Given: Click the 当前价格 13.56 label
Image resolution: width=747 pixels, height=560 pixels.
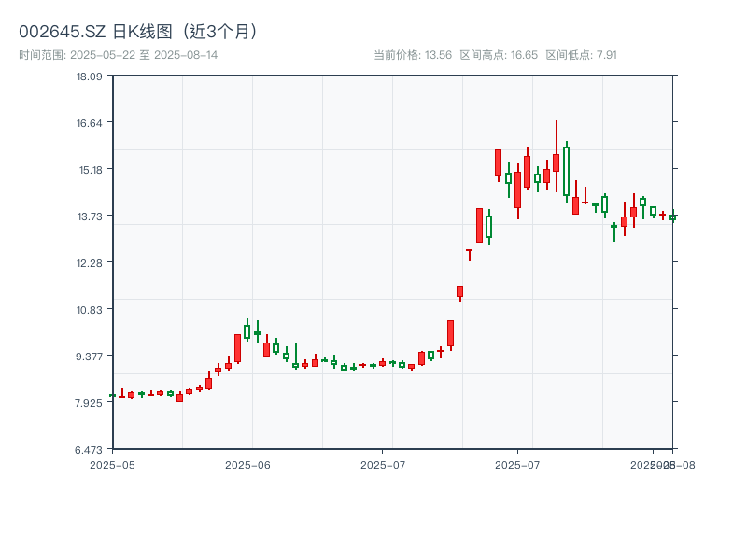Looking at the screenshot, I should [x=413, y=55].
